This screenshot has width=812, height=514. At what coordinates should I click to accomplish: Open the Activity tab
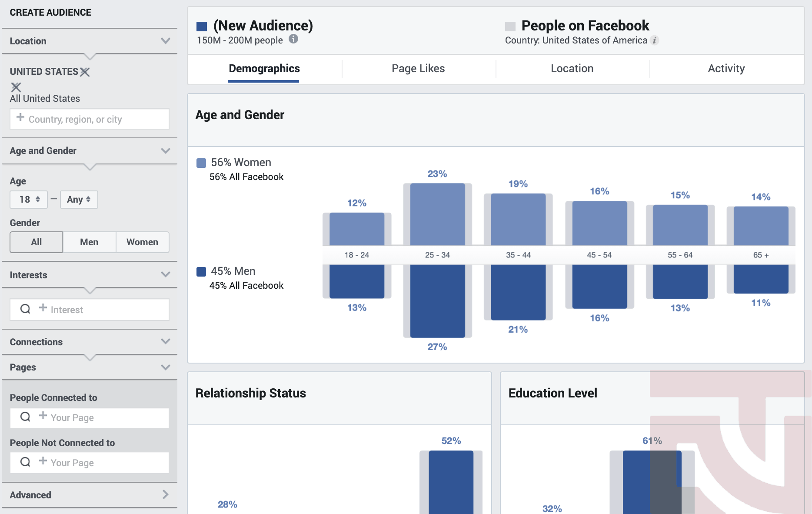tap(726, 69)
